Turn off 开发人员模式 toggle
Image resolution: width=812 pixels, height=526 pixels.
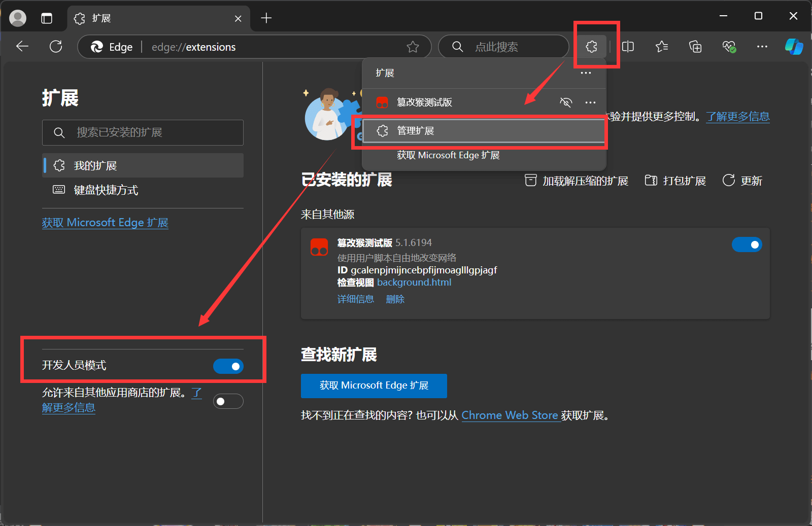click(x=228, y=366)
